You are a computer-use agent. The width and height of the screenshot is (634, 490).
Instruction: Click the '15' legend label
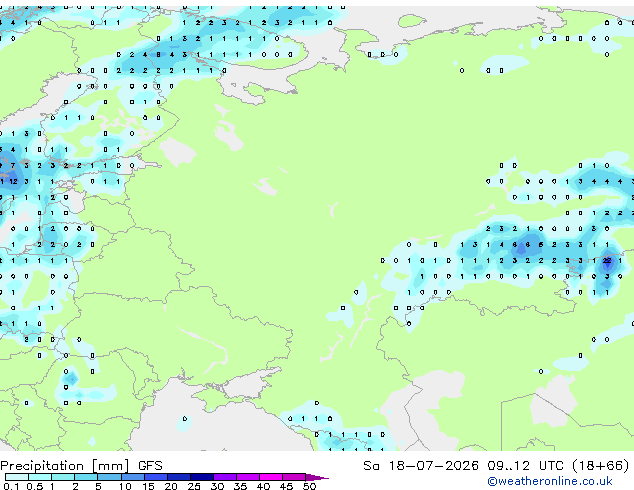click(x=148, y=486)
